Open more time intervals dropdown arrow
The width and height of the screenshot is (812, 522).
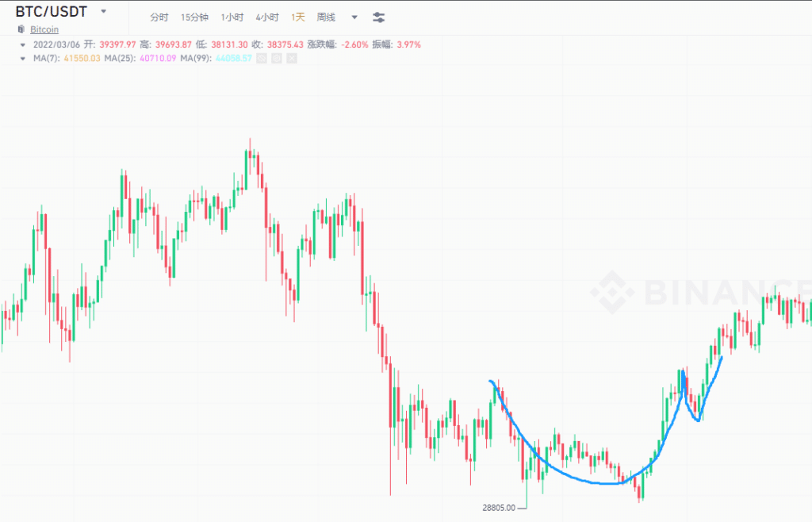point(354,17)
